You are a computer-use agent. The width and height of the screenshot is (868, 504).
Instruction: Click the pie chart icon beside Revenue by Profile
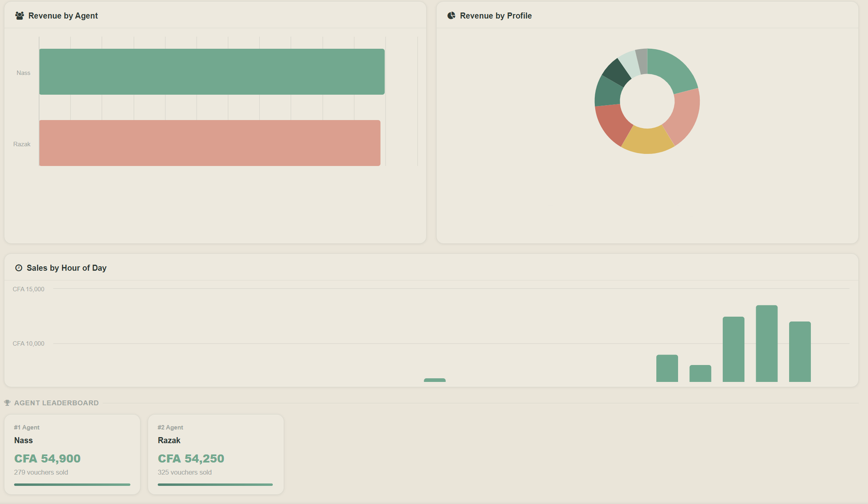point(451,16)
